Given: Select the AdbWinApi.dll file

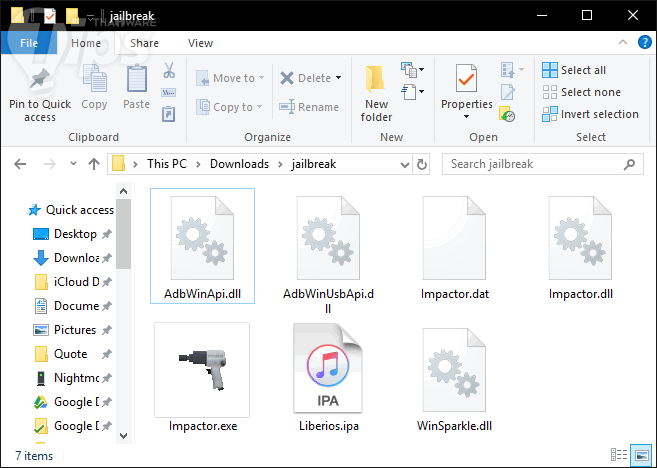Looking at the screenshot, I should click(x=202, y=246).
